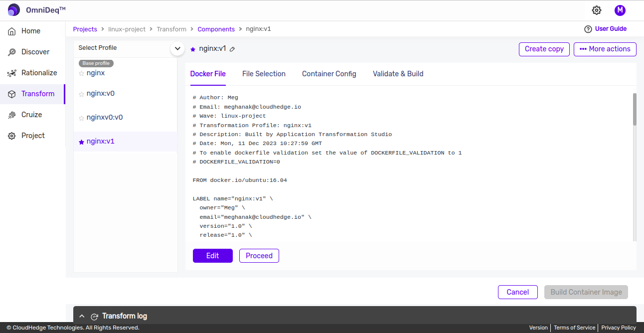
Task: Select the nginx base profile row
Action: click(125, 73)
